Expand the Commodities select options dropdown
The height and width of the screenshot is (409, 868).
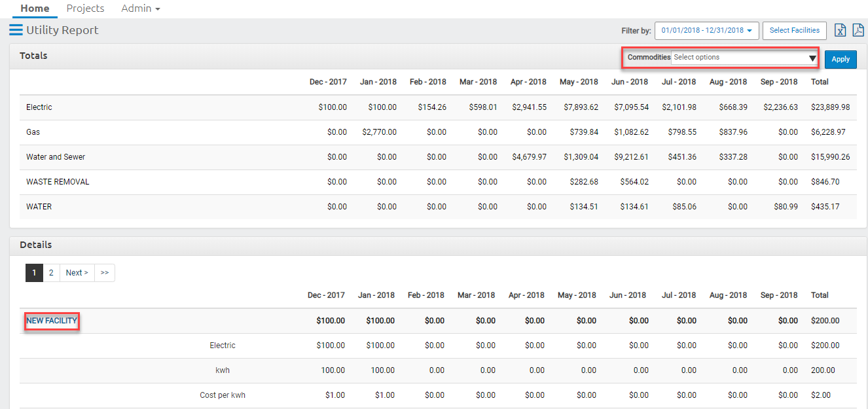coord(745,58)
